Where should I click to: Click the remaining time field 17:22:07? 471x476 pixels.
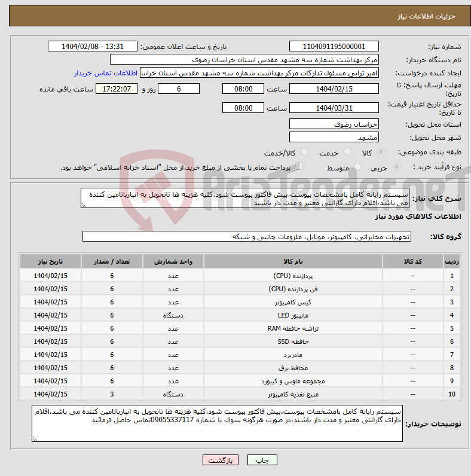coord(117,89)
